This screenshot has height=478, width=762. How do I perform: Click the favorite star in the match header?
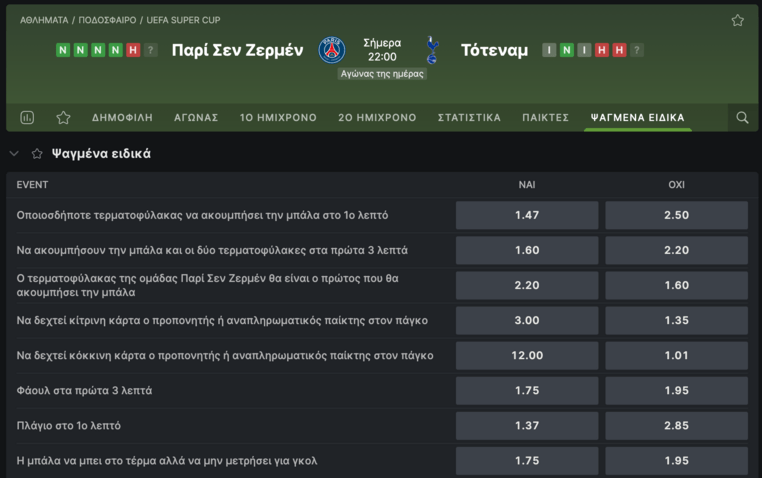tap(738, 20)
